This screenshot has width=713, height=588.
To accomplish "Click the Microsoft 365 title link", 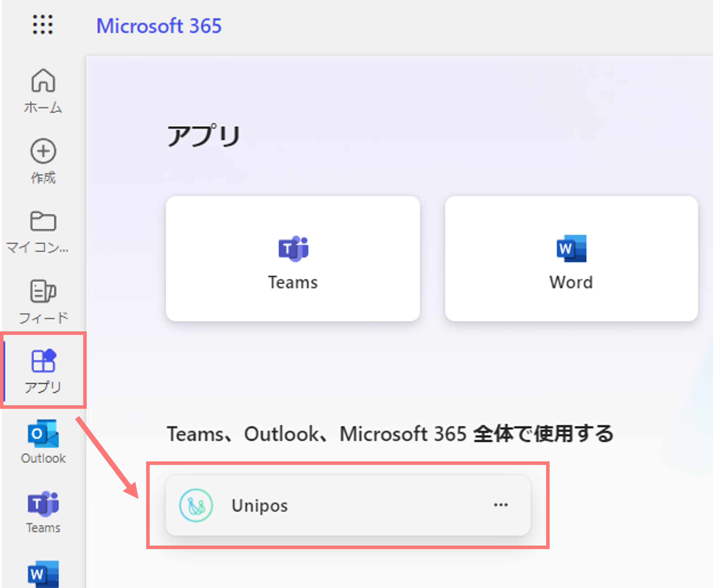I will [x=159, y=26].
